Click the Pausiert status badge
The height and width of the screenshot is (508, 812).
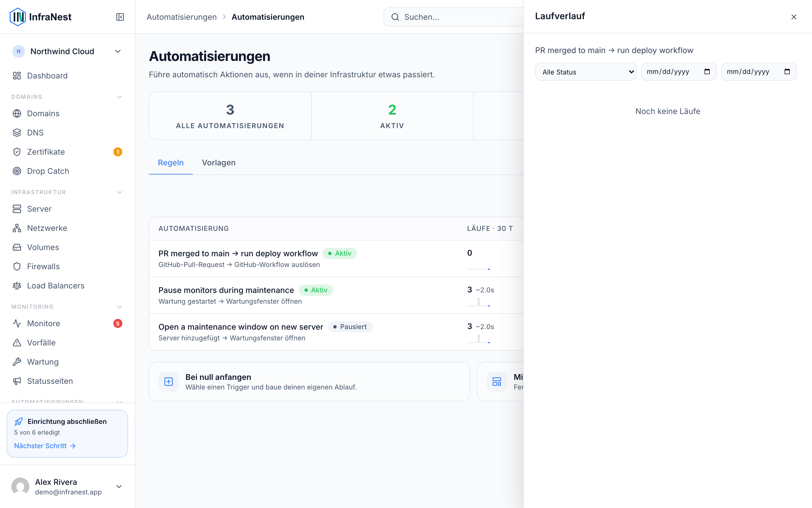350,327
